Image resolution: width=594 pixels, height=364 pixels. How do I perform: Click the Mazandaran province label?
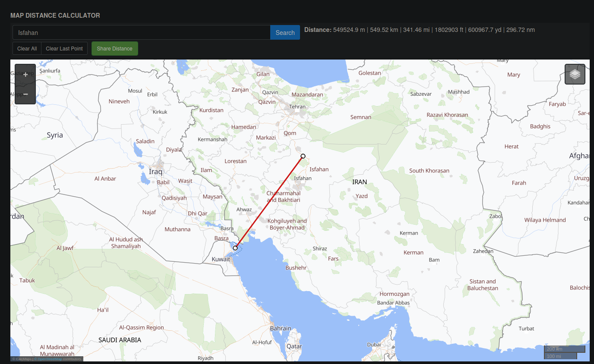tap(307, 94)
